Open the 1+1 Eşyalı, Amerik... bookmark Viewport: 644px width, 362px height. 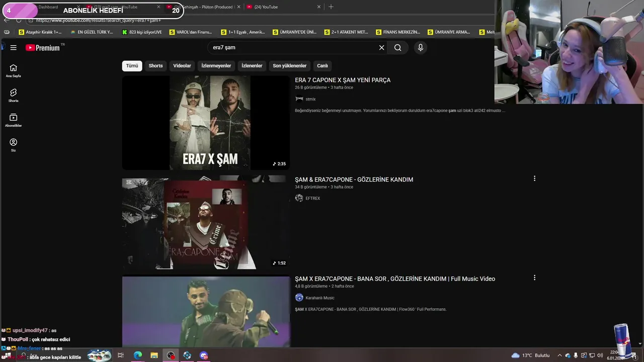click(x=243, y=32)
